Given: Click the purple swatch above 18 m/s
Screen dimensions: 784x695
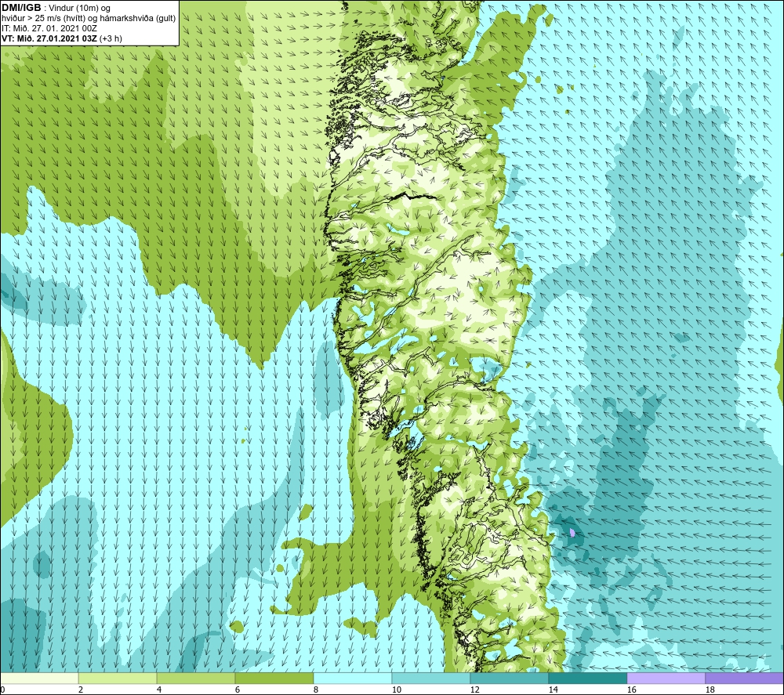Looking at the screenshot, I should pos(744,678).
